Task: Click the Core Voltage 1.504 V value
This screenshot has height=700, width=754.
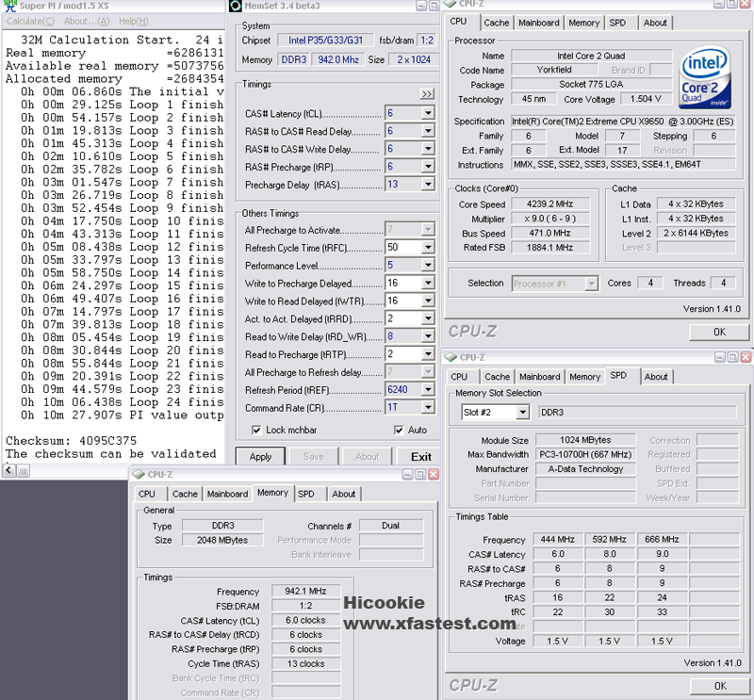Action: [646, 99]
